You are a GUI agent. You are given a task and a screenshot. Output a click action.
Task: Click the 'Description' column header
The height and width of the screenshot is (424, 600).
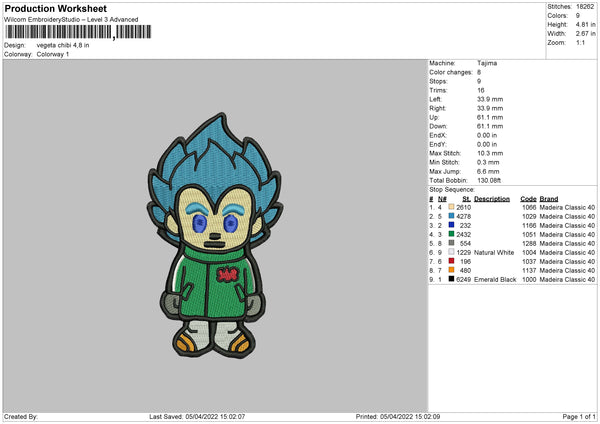(x=492, y=199)
